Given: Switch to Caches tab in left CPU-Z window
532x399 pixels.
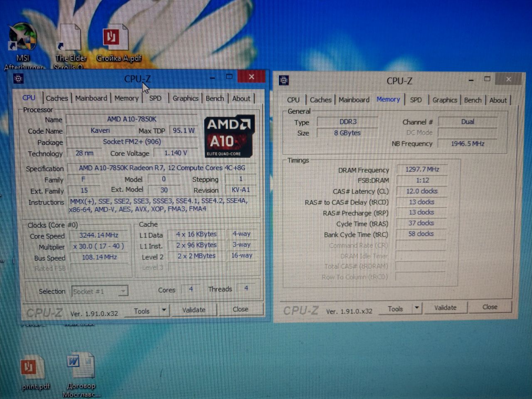Looking at the screenshot, I should point(57,98).
